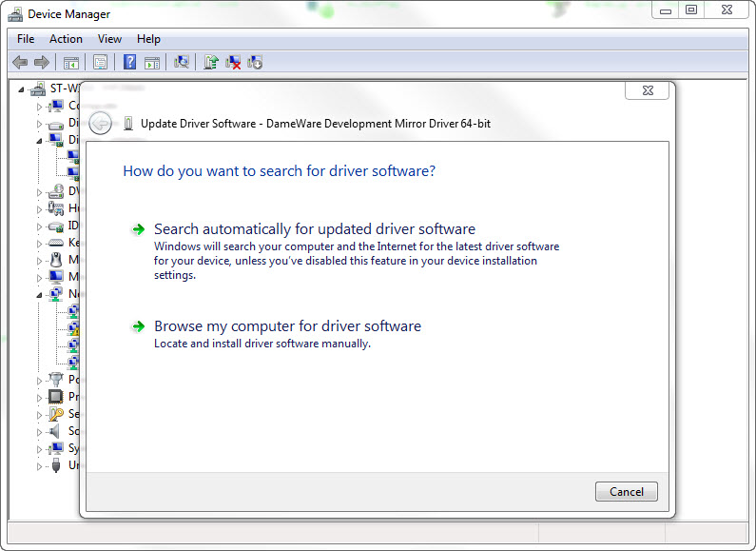Click the toolbar Forward arrow
This screenshot has height=551, width=756.
pyautogui.click(x=41, y=63)
